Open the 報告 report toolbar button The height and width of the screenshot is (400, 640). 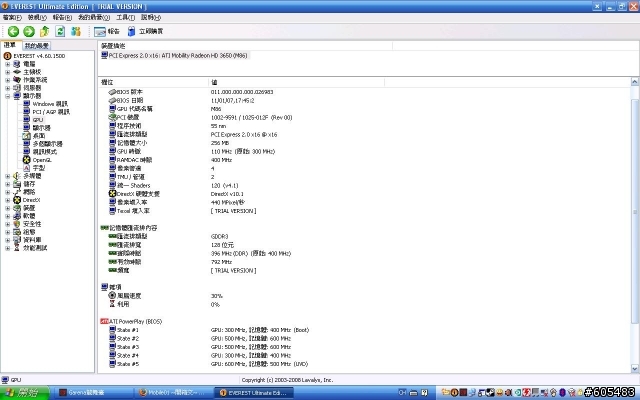[x=107, y=31]
